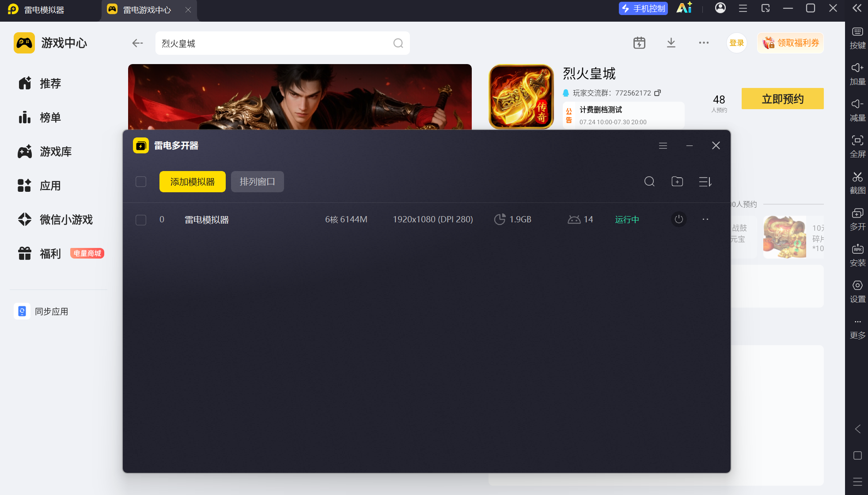Screen dimensions: 868x495
Task: Click the Android back triangle button
Action: [x=857, y=429]
